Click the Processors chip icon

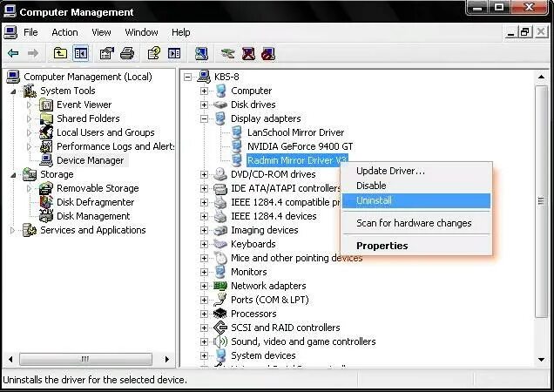(x=220, y=314)
